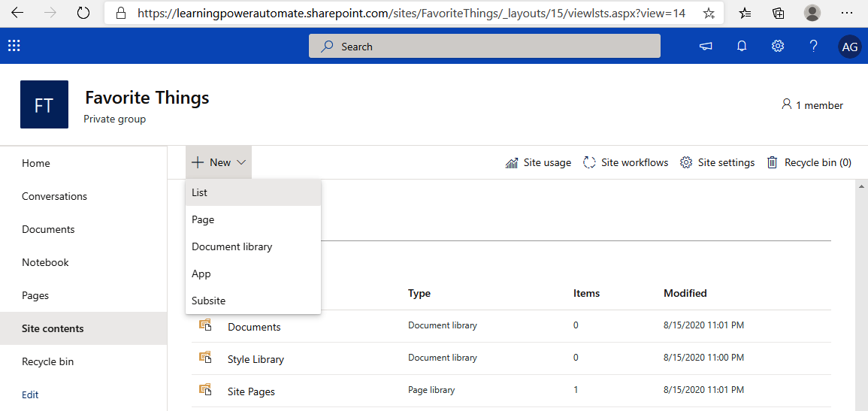Open the settings gear in header
Screen dimensions: 868x411
(x=778, y=47)
